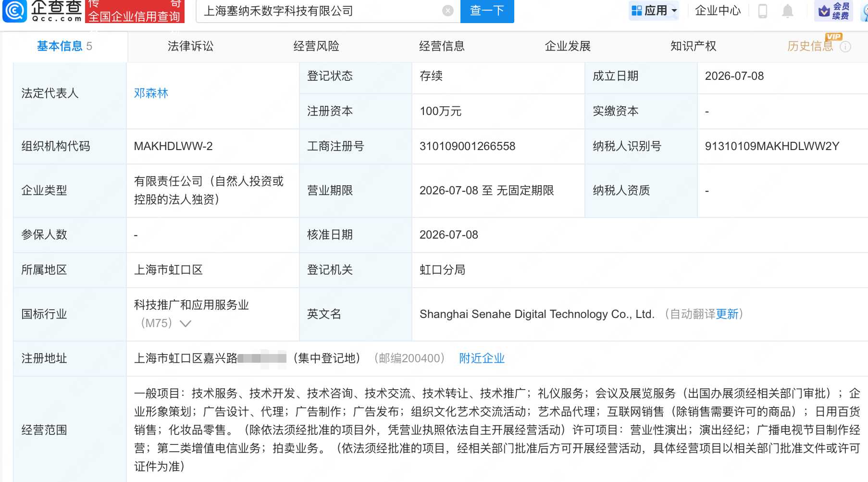Image resolution: width=868 pixels, height=482 pixels.
Task: Open 企业中心 link
Action: point(718,11)
